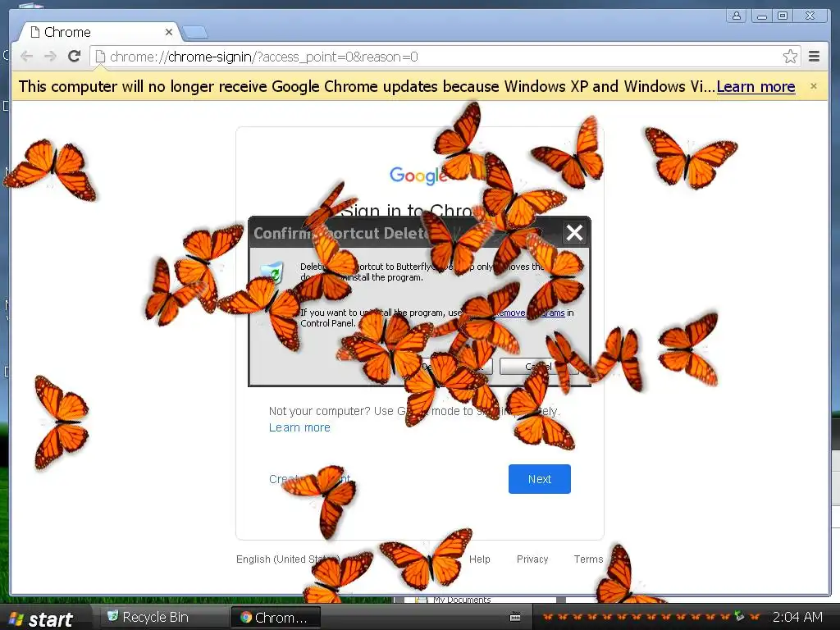Click the blue Next button

540,479
